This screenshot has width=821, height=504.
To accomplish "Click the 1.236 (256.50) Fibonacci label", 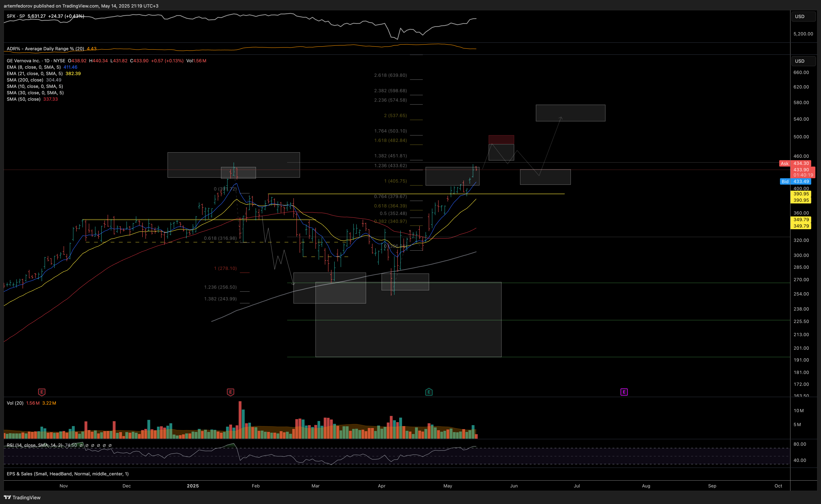I will pyautogui.click(x=220, y=287).
